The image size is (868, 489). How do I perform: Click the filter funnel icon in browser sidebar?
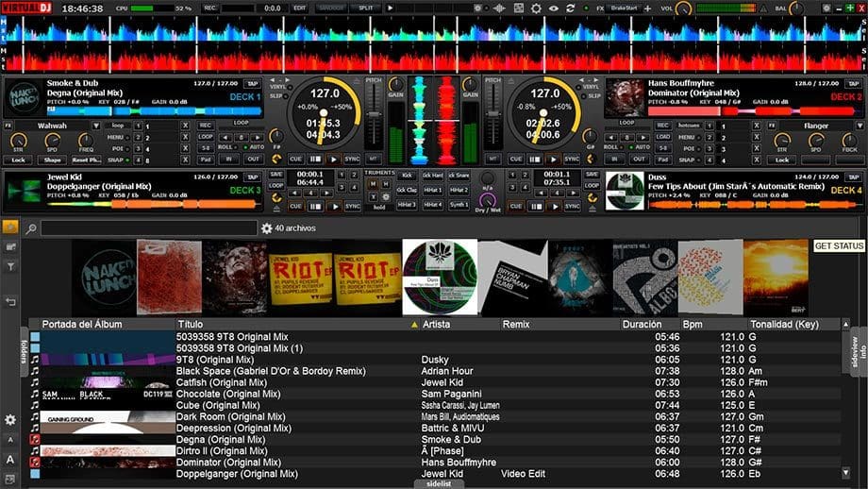[x=10, y=267]
